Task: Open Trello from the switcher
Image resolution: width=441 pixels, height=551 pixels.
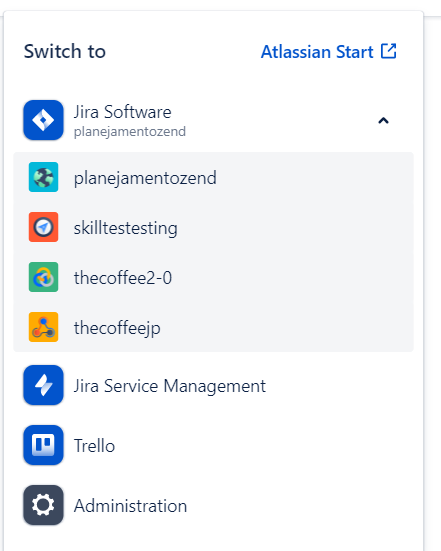Action: [x=213, y=445]
